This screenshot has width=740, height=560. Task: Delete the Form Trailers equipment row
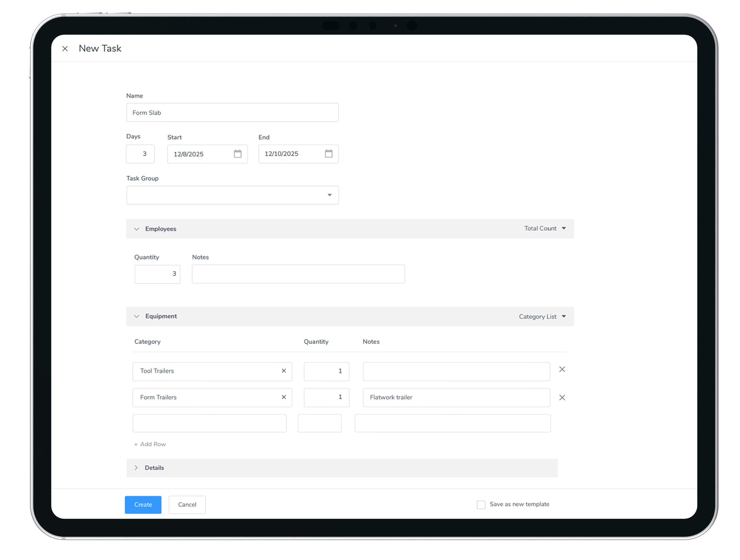click(x=562, y=398)
